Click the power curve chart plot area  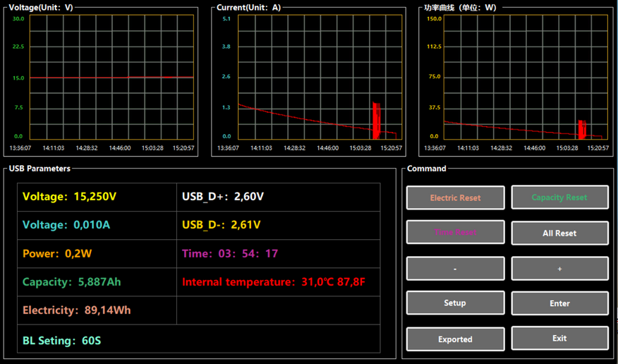(526, 77)
